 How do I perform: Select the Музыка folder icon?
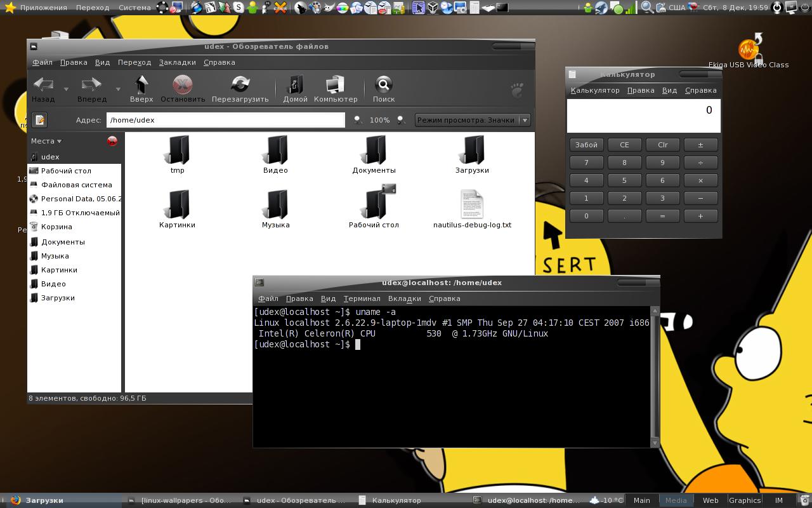pos(275,204)
